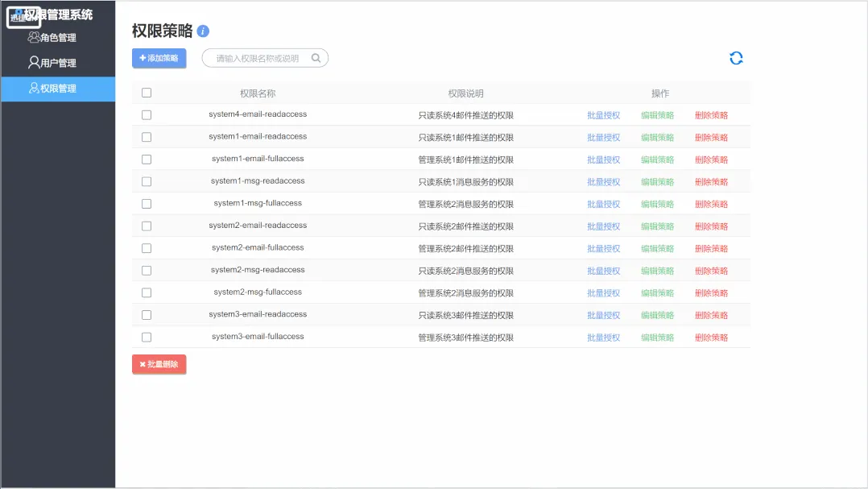Viewport: 868px width, 489px height.
Task: Click 编辑策略 for system2-msg-fullaccess
Action: click(x=657, y=293)
